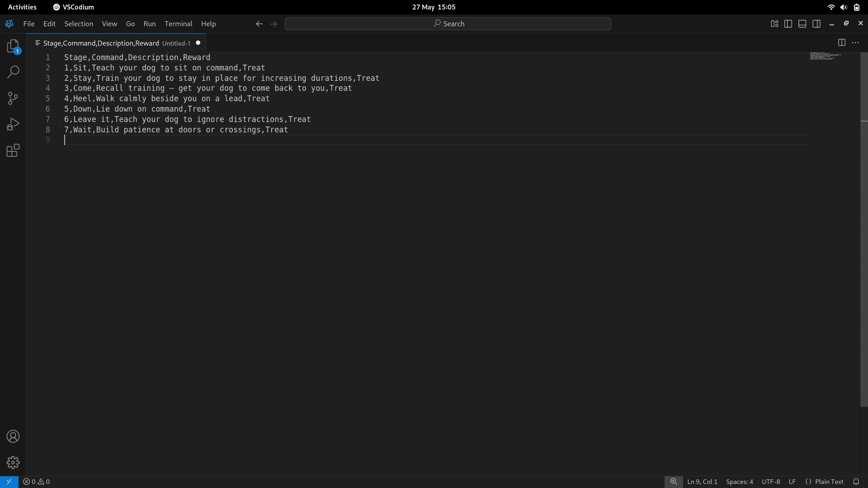Open editor More Actions ellipsis
Screen dimensions: 868x488
(855, 42)
